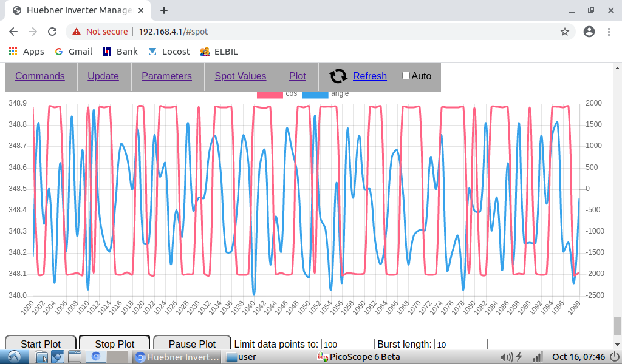Switch to the Parameters tab
622x364 pixels.
point(166,76)
